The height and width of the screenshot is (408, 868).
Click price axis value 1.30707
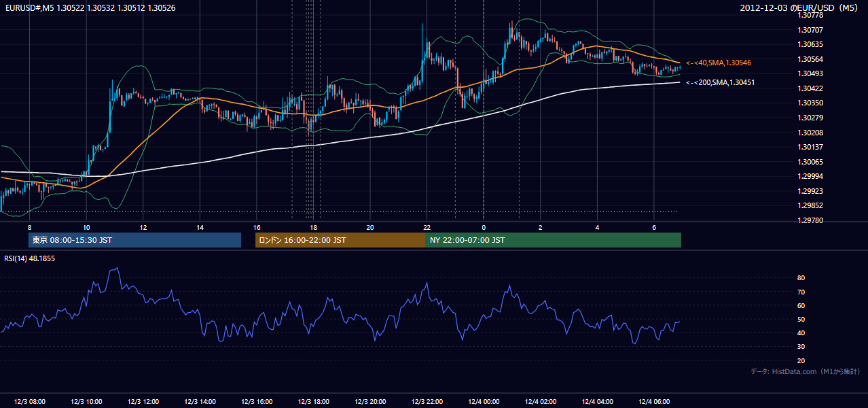[x=811, y=30]
